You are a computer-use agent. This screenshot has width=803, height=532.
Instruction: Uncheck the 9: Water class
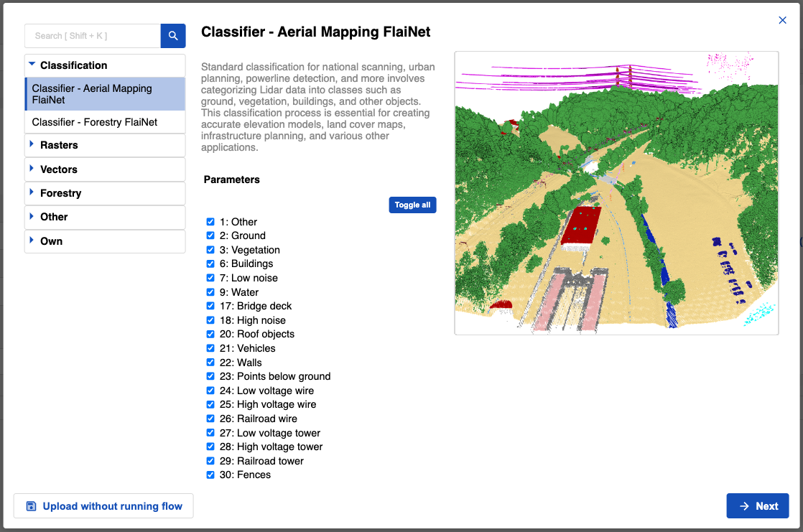210,292
